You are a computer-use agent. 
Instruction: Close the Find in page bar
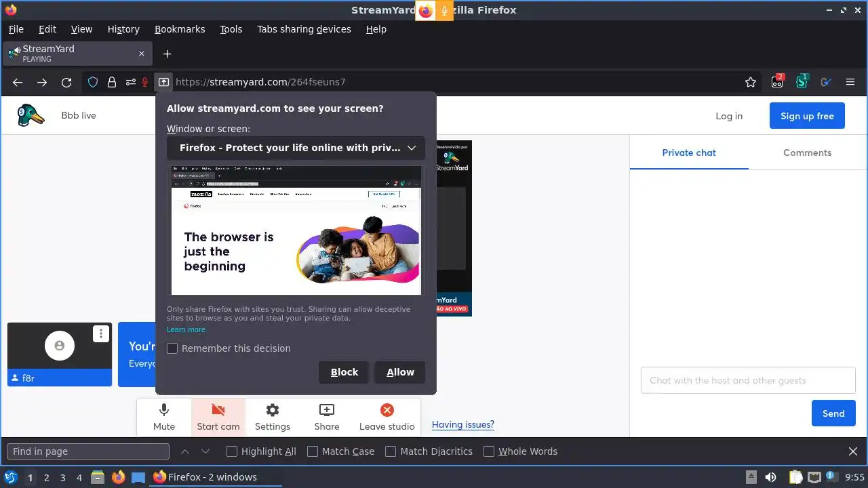[x=853, y=451]
